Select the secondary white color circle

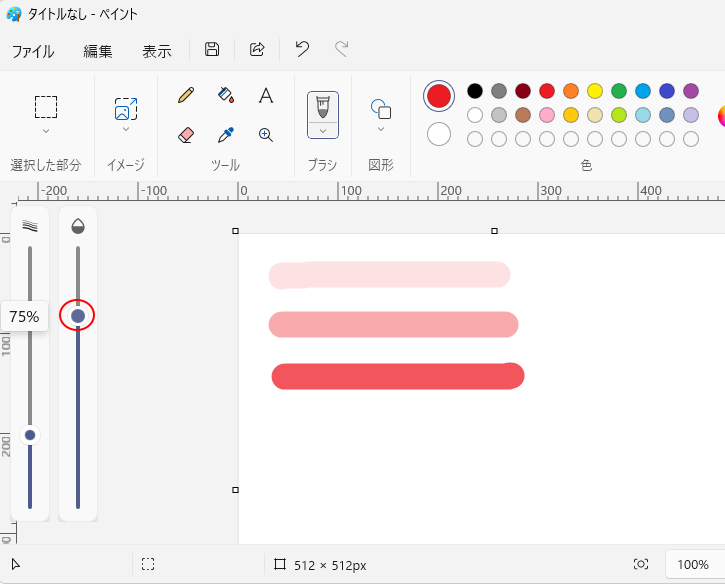click(x=439, y=133)
